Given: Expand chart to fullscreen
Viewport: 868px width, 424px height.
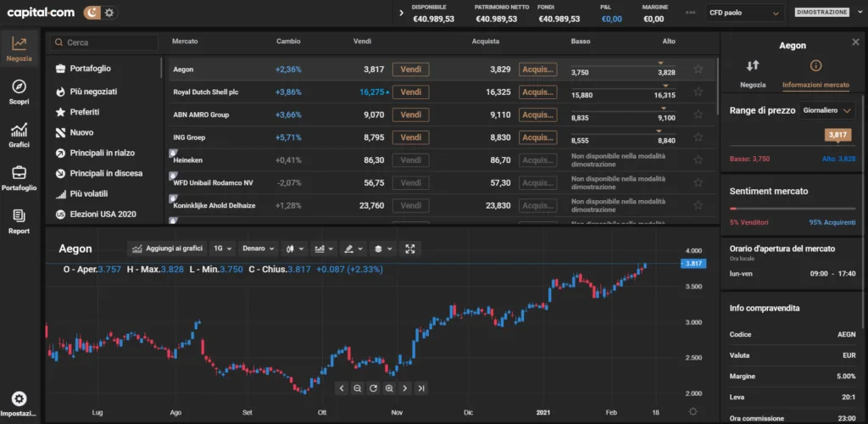Looking at the screenshot, I should click(410, 249).
